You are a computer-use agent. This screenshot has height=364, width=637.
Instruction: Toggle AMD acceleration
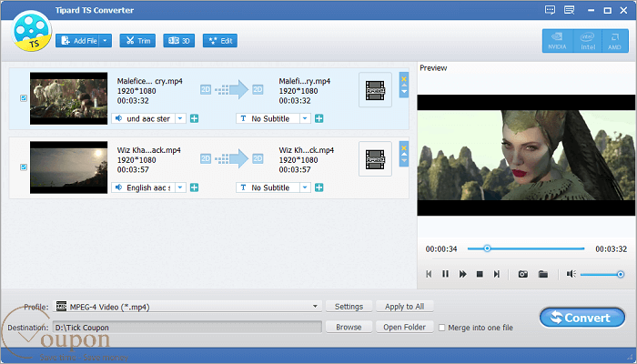[x=614, y=41]
